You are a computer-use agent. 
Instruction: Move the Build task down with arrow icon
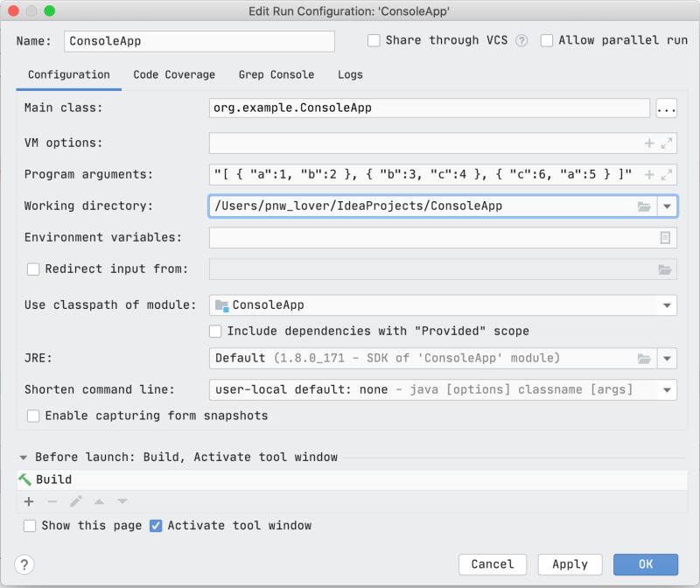[x=122, y=501]
